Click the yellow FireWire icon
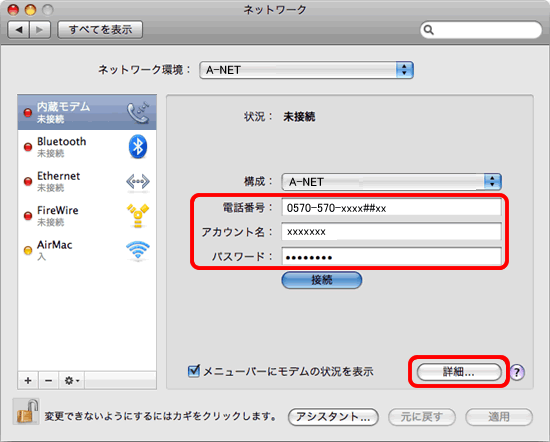This screenshot has width=550, height=442. coord(138,215)
